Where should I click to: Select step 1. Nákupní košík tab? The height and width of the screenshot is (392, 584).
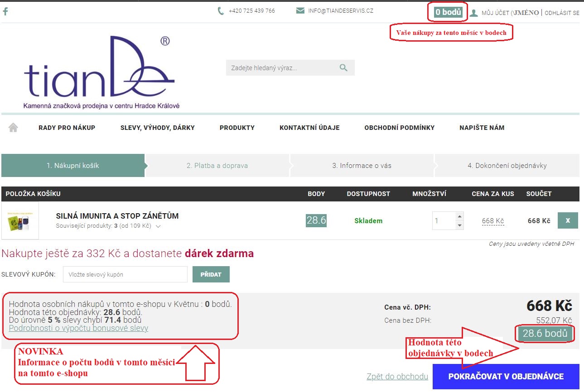[73, 165]
